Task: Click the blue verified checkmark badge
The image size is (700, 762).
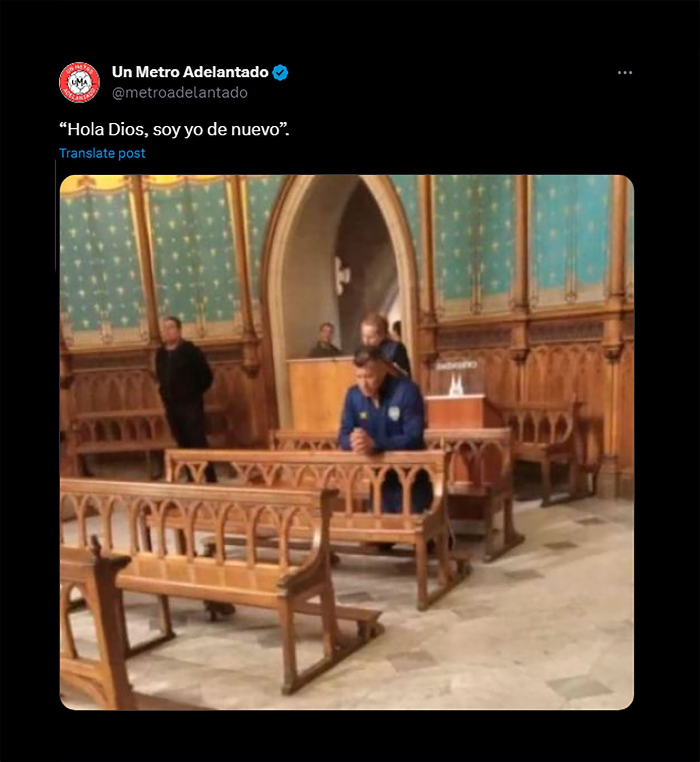Action: [x=280, y=72]
